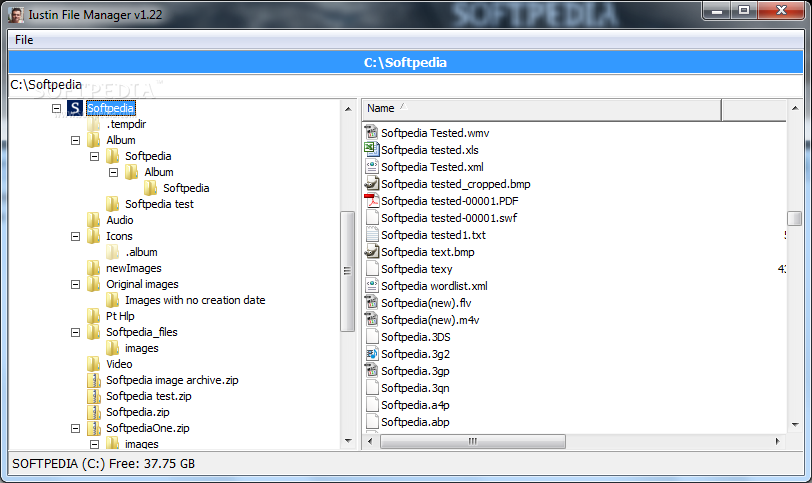Click the C:\Softpedia path input field
812x483 pixels.
pyautogui.click(x=405, y=85)
